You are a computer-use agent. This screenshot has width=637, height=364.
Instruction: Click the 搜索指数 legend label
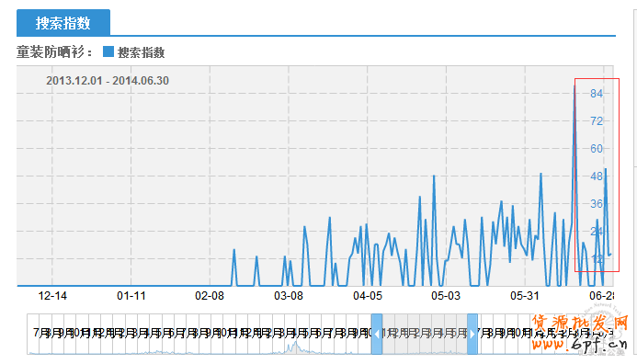pos(141,52)
